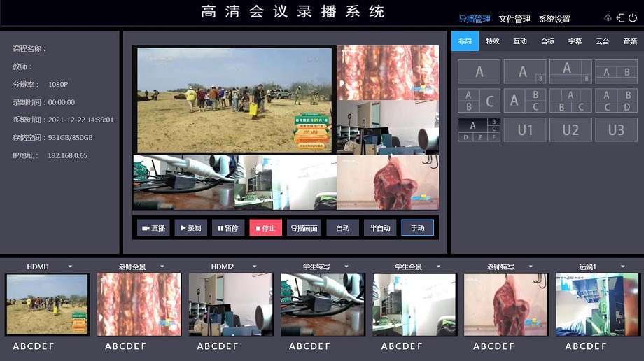Open the 学生特写 source dropdown
Image resolution: width=644 pixels, height=361 pixels.
(346, 267)
